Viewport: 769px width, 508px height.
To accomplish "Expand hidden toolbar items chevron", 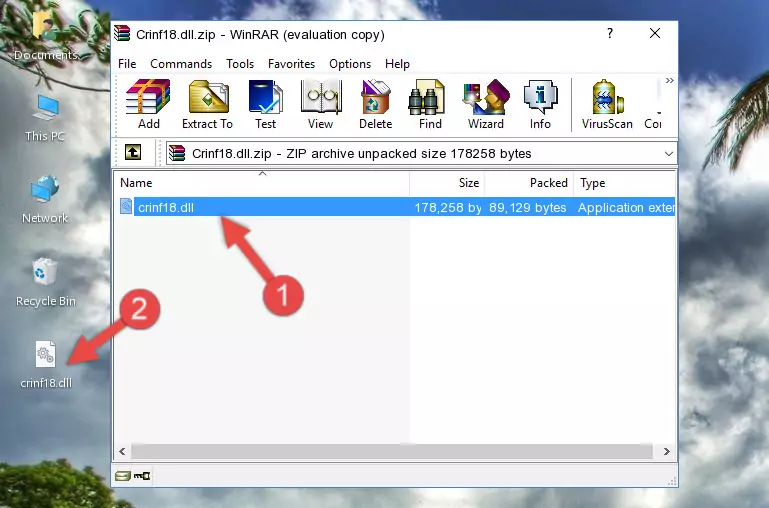I will point(669,80).
